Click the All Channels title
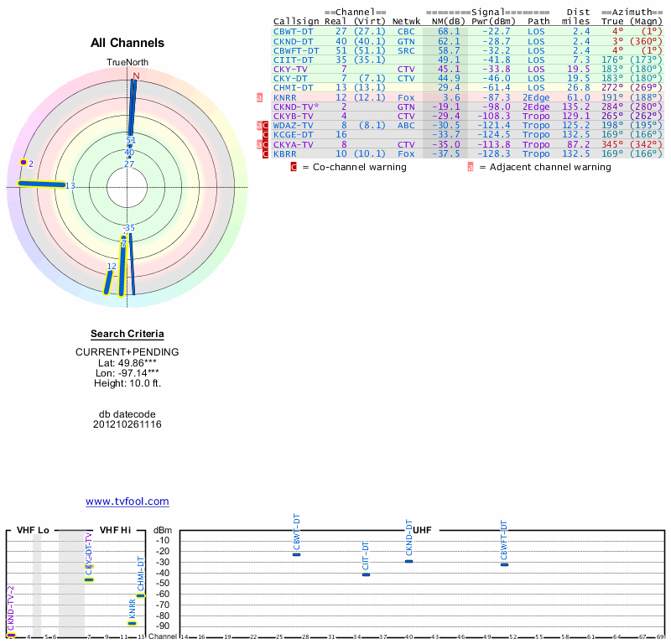The width and height of the screenshot is (671, 644). (127, 43)
